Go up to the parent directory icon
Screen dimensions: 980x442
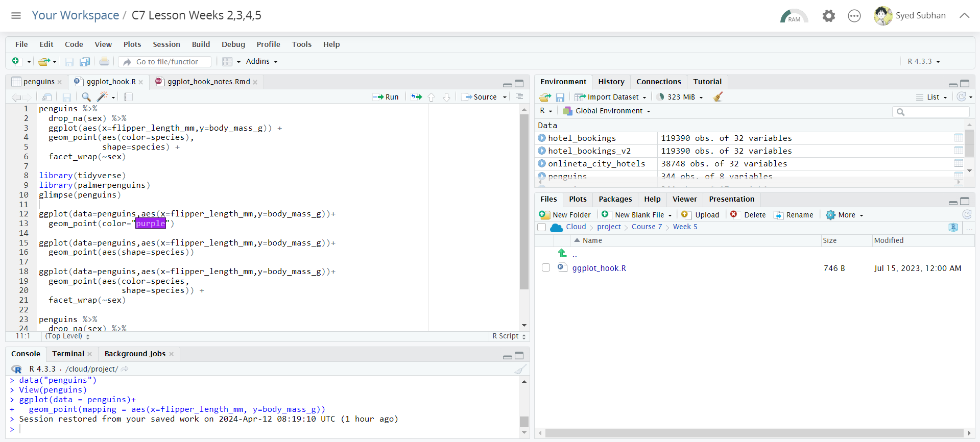563,253
